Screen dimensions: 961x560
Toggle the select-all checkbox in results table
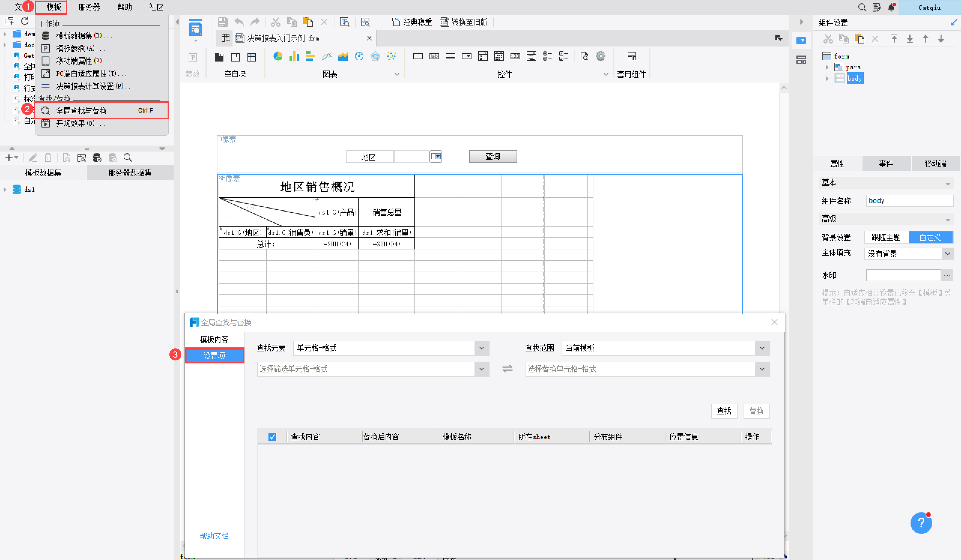[x=272, y=436]
